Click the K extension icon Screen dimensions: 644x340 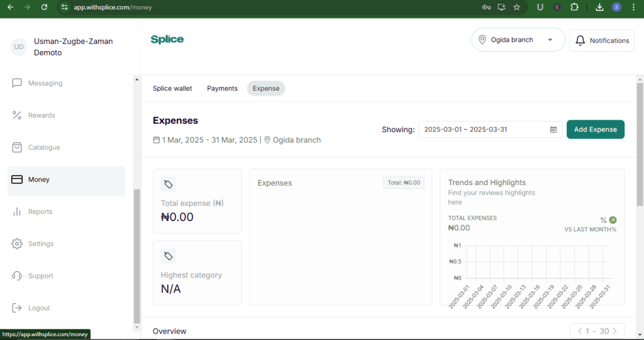tap(557, 7)
